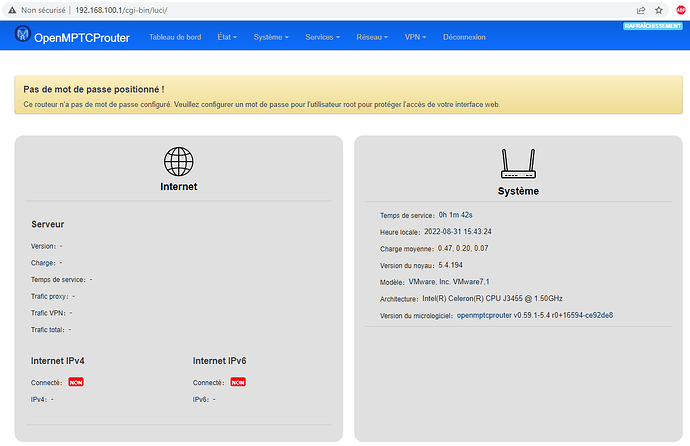Click the uptime value '0h 1m 42s'
690x446 pixels.
pyautogui.click(x=455, y=215)
